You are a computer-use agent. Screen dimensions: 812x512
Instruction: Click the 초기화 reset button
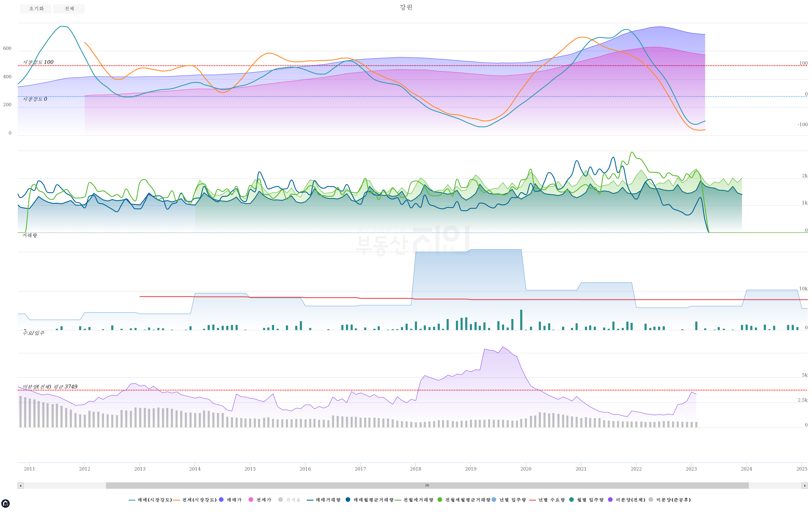point(35,9)
